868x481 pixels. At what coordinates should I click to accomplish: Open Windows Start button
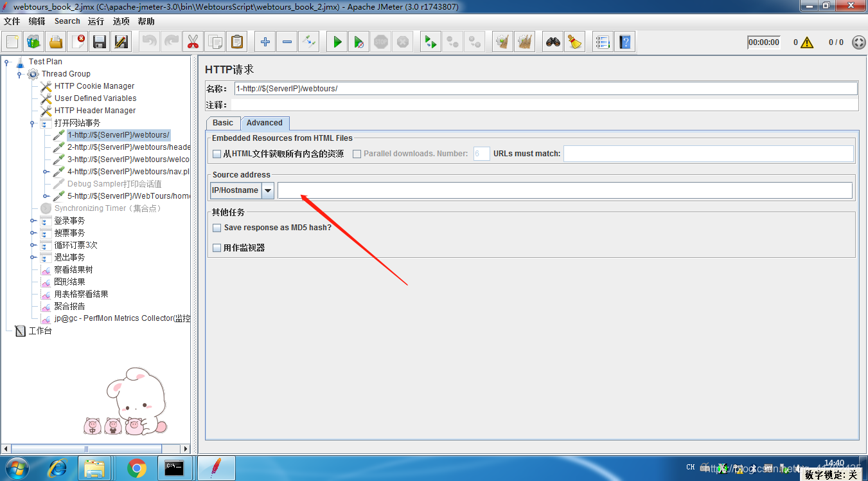pyautogui.click(x=17, y=468)
